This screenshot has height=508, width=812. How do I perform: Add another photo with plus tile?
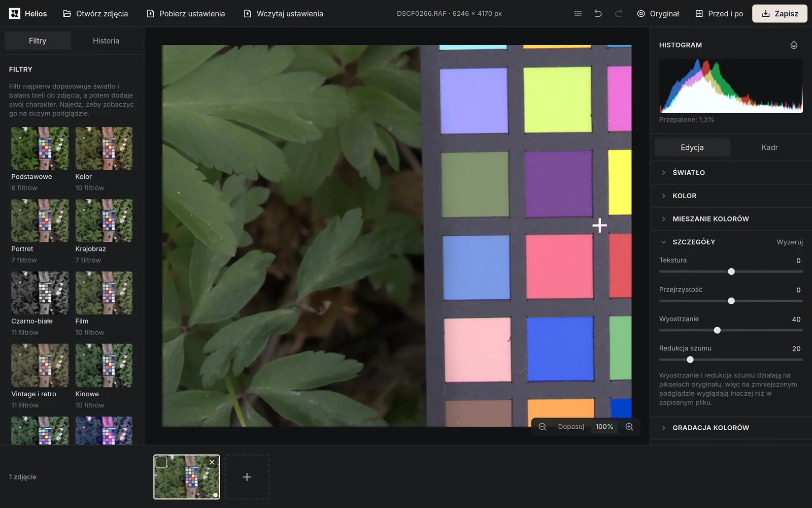pos(247,477)
